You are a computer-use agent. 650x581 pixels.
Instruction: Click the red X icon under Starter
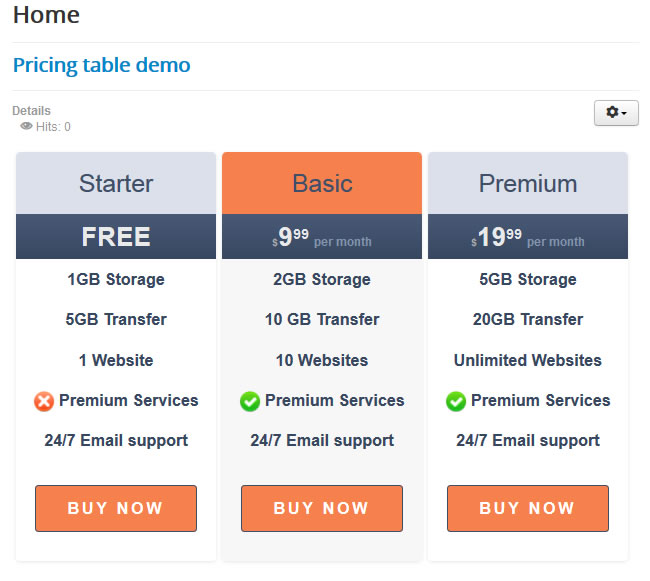pyautogui.click(x=44, y=401)
